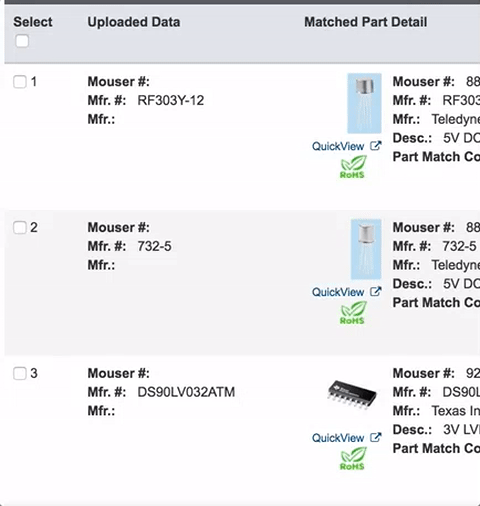Click external link icon beside row 2 QuickView
The width and height of the screenshot is (480, 506).
376,291
